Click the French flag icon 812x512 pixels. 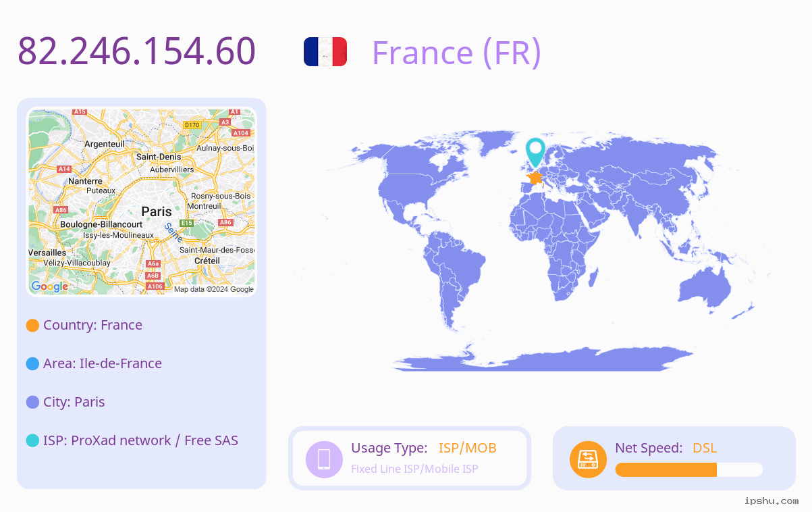325,52
